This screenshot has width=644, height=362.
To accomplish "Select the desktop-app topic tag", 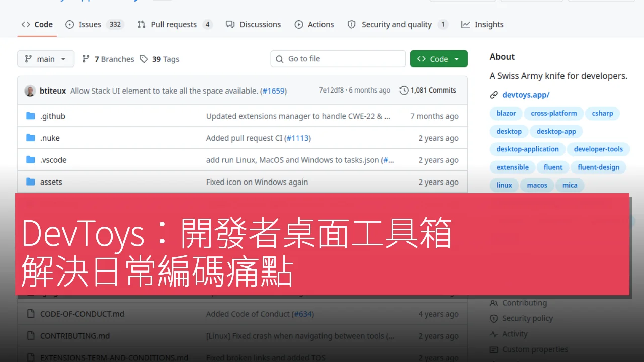I will (x=556, y=131).
